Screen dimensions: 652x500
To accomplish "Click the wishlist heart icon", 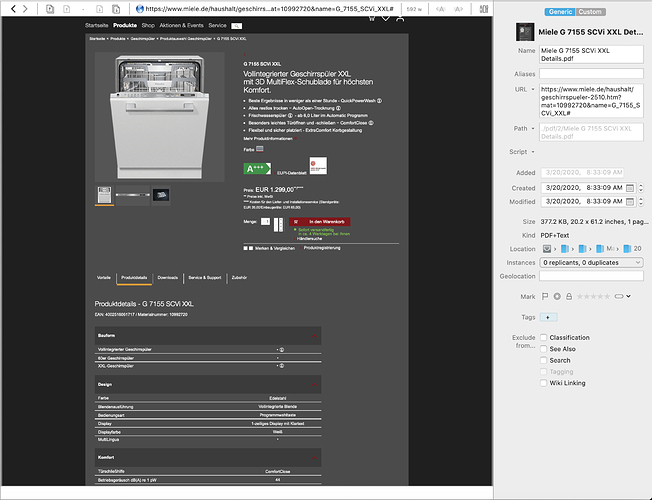I will tap(386, 18).
